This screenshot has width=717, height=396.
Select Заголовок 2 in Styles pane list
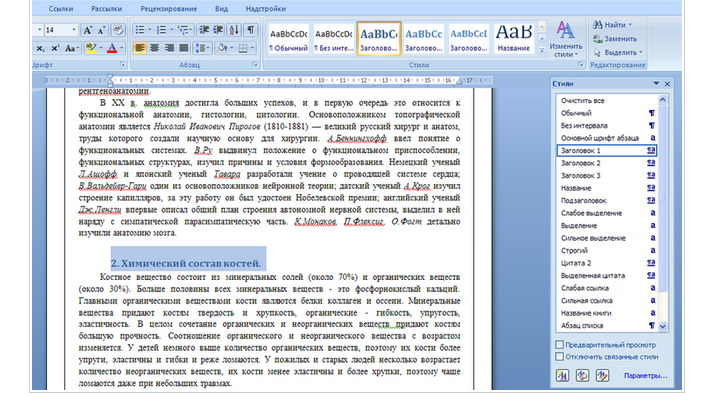coord(607,163)
